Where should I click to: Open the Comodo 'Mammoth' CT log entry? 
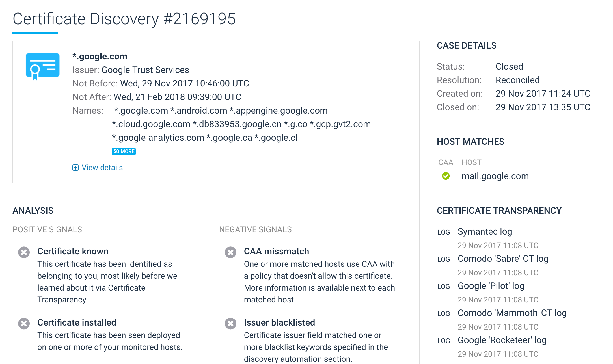pyautogui.click(x=512, y=313)
